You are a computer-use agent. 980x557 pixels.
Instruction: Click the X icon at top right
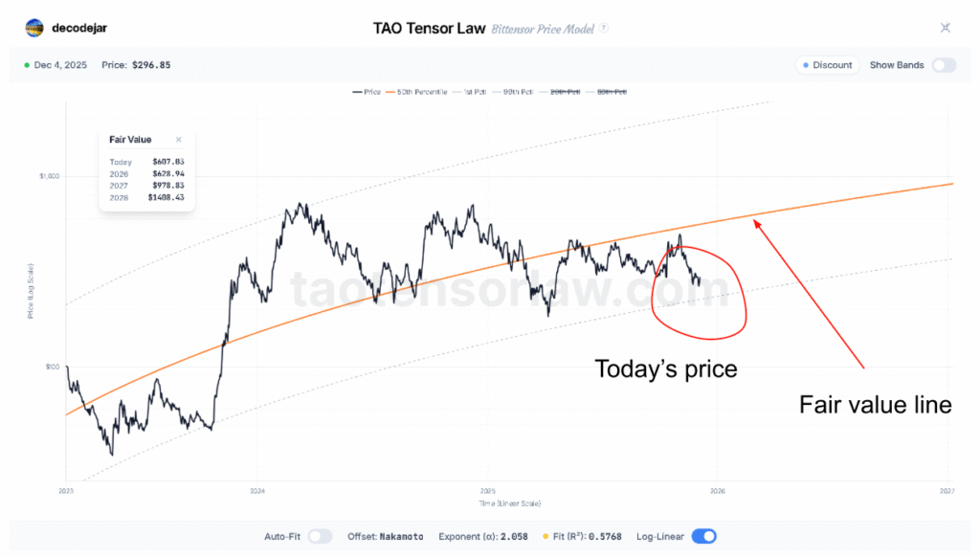coord(945,28)
